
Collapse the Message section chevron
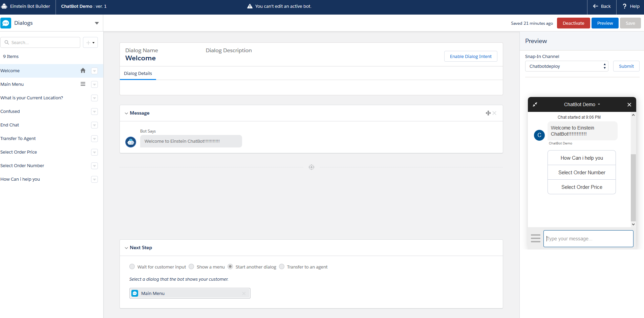pyautogui.click(x=126, y=113)
